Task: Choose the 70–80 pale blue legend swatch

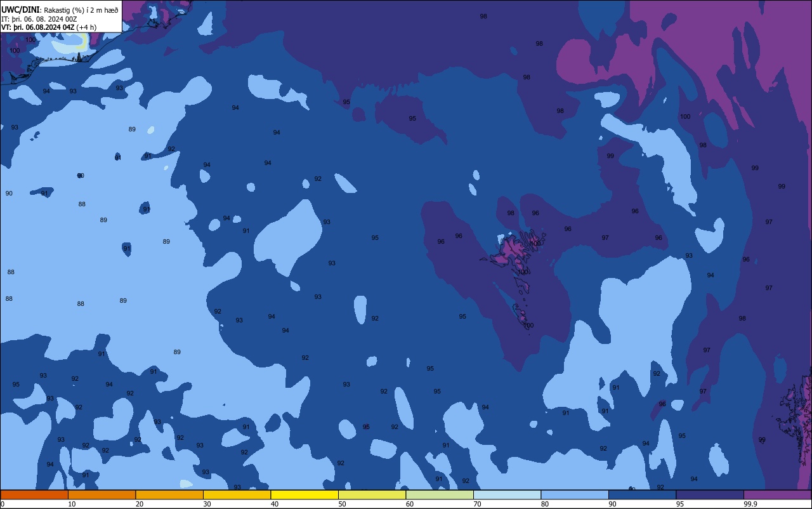Action: (507, 494)
